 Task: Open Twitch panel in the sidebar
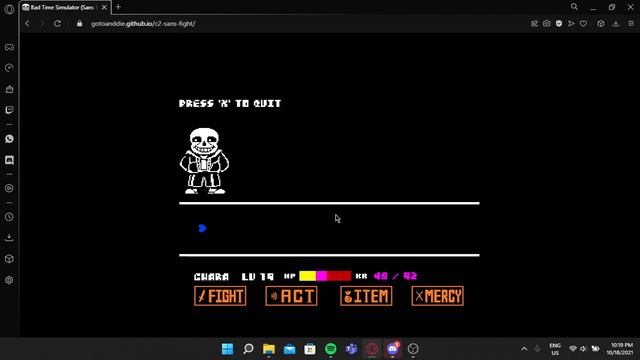click(9, 110)
